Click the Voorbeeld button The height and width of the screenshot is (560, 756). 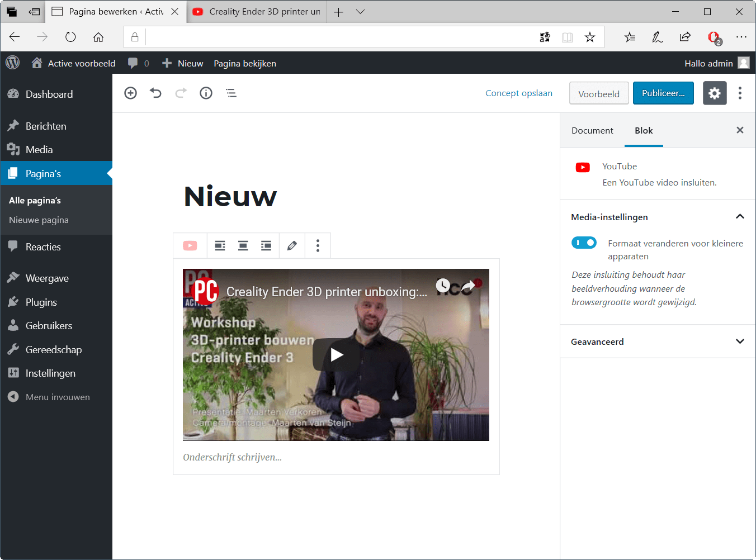tap(599, 93)
